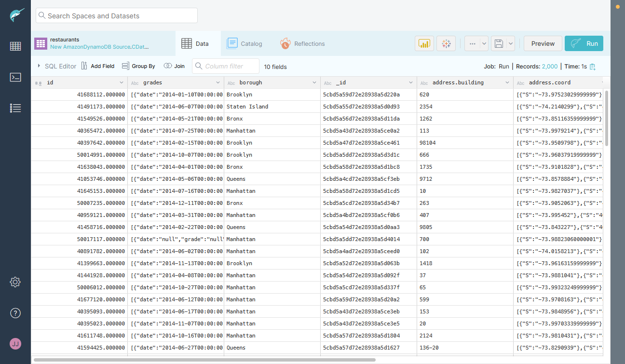Screen dimensions: 625x364
Task: Click the Tableau icon button
Action: click(446, 43)
